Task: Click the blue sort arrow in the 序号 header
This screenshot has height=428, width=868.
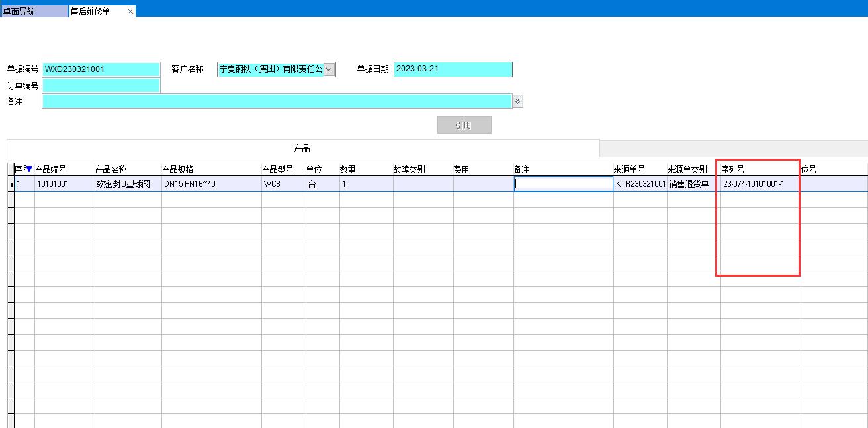Action: click(29, 169)
